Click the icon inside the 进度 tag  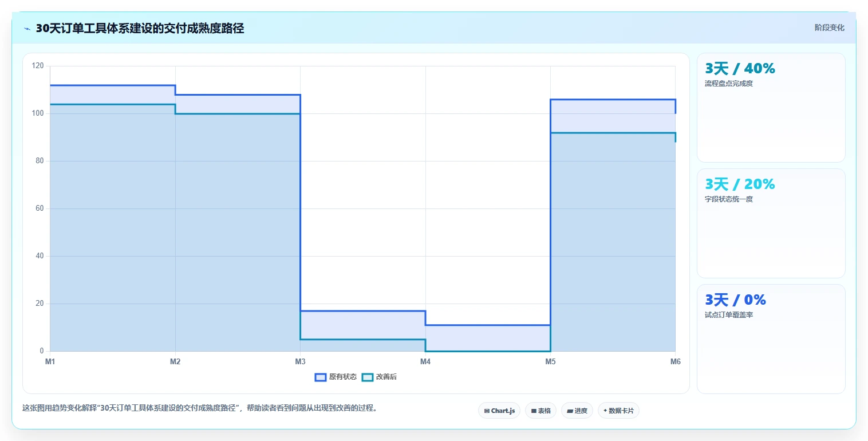click(570, 411)
